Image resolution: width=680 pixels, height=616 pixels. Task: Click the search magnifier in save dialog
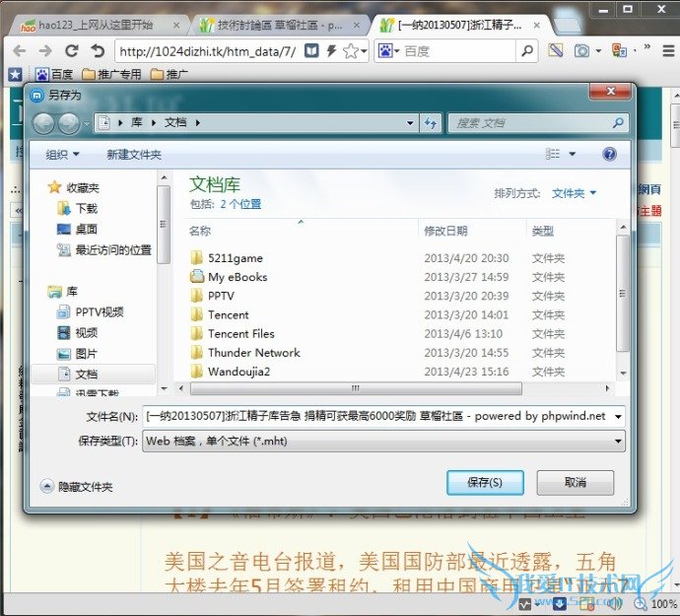(618, 123)
